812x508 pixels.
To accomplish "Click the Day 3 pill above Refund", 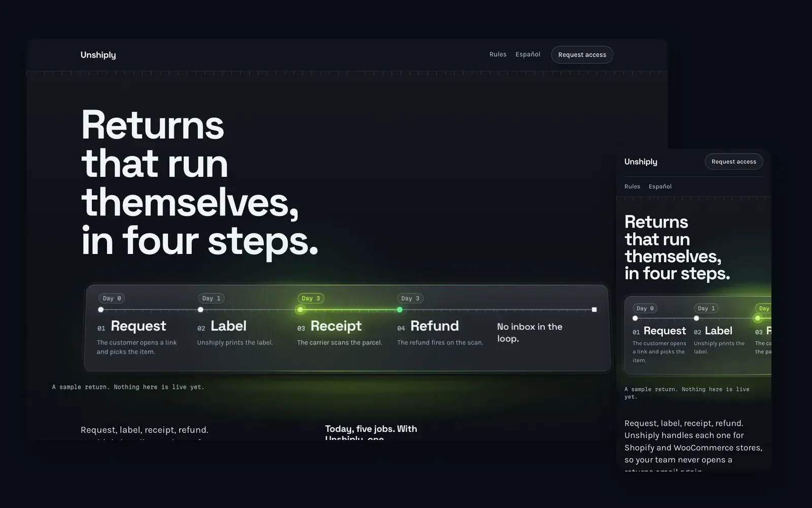I will tap(410, 298).
